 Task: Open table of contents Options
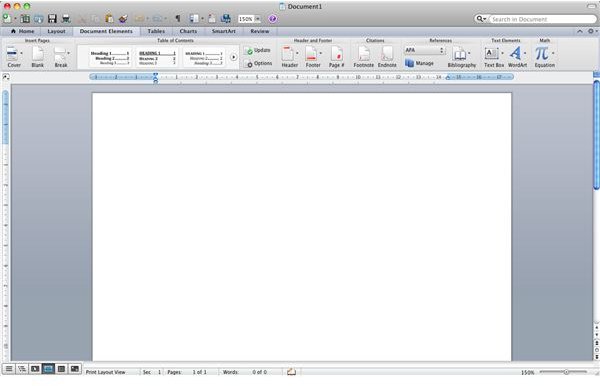(x=259, y=64)
